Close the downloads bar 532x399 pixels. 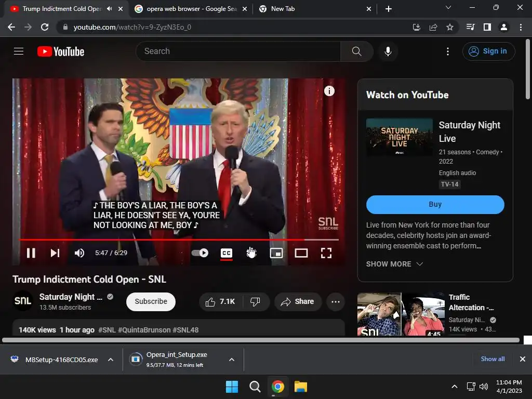pyautogui.click(x=523, y=359)
